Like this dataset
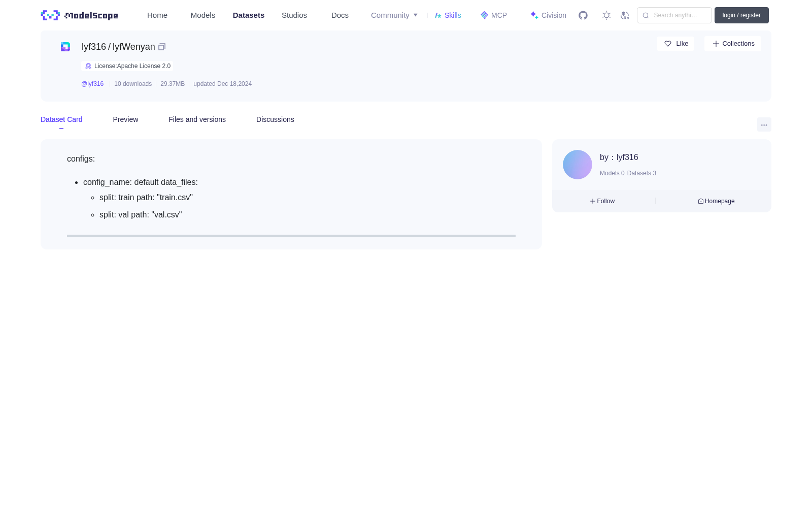This screenshot has height=508, width=812. (x=675, y=44)
